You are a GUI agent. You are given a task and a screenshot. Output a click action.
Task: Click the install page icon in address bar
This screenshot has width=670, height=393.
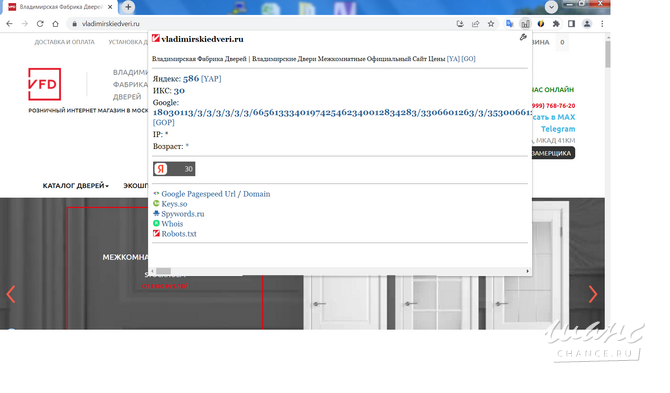click(460, 24)
